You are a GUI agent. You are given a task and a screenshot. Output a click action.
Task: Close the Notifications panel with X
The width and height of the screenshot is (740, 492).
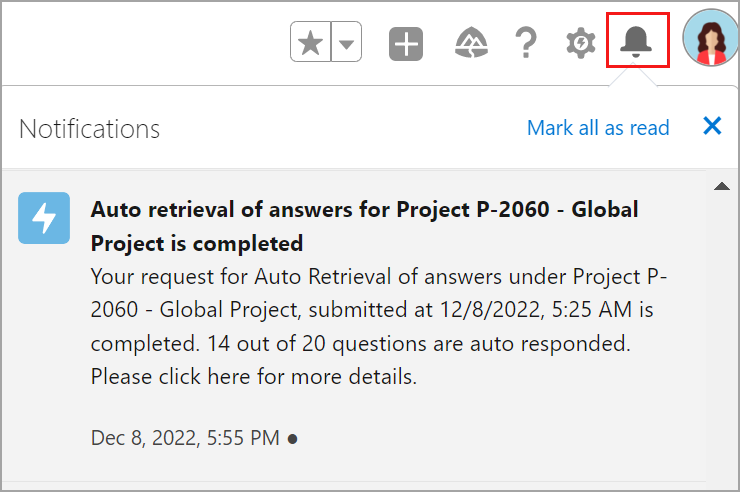[x=712, y=126]
